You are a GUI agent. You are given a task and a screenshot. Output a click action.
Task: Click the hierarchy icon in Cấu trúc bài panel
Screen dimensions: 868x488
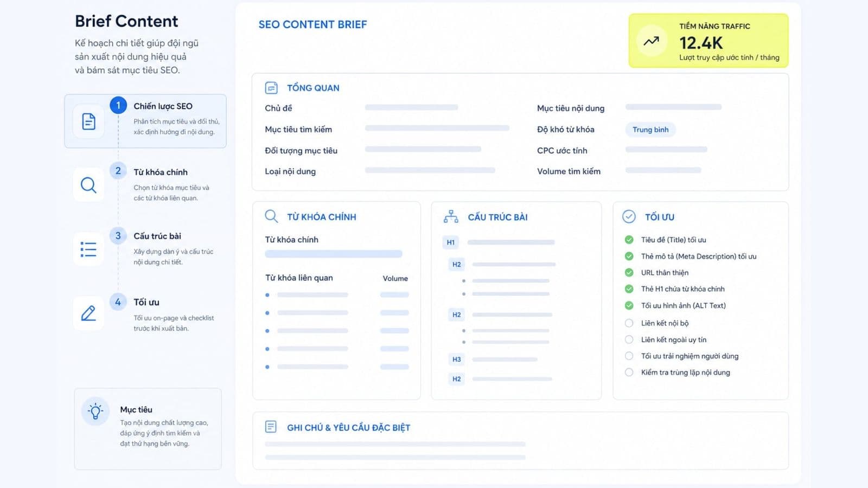tap(451, 217)
